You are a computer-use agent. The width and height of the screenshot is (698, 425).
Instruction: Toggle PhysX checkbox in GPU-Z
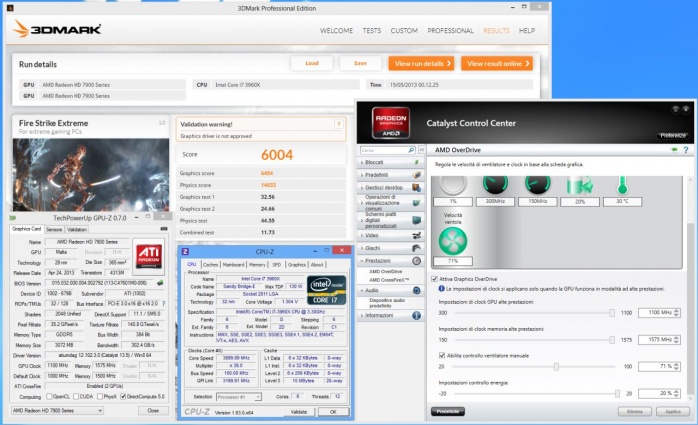click(x=100, y=397)
